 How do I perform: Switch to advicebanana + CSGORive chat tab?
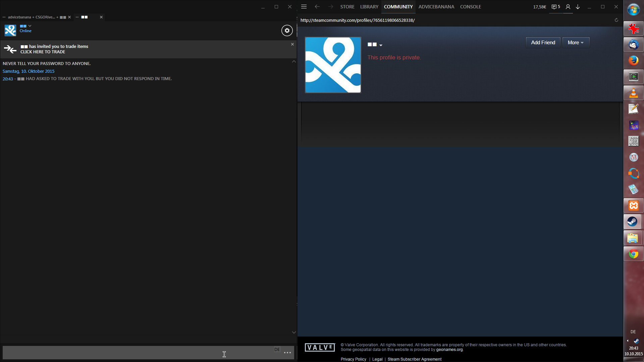point(34,17)
